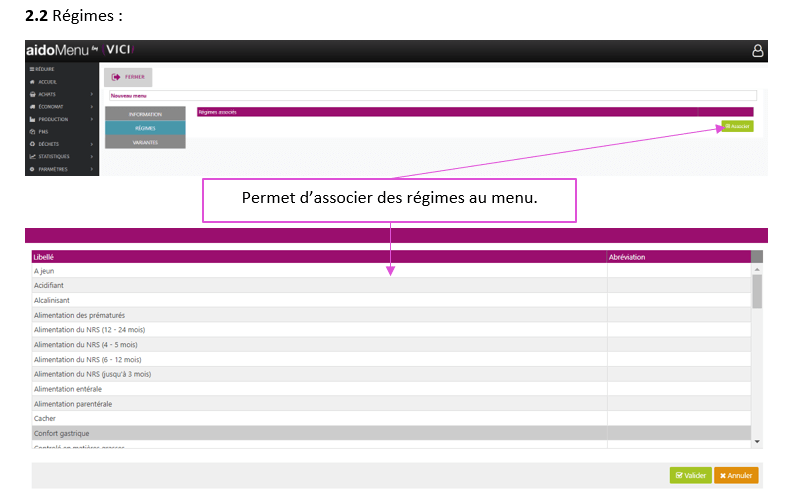Select the Régimes tab

pos(145,128)
